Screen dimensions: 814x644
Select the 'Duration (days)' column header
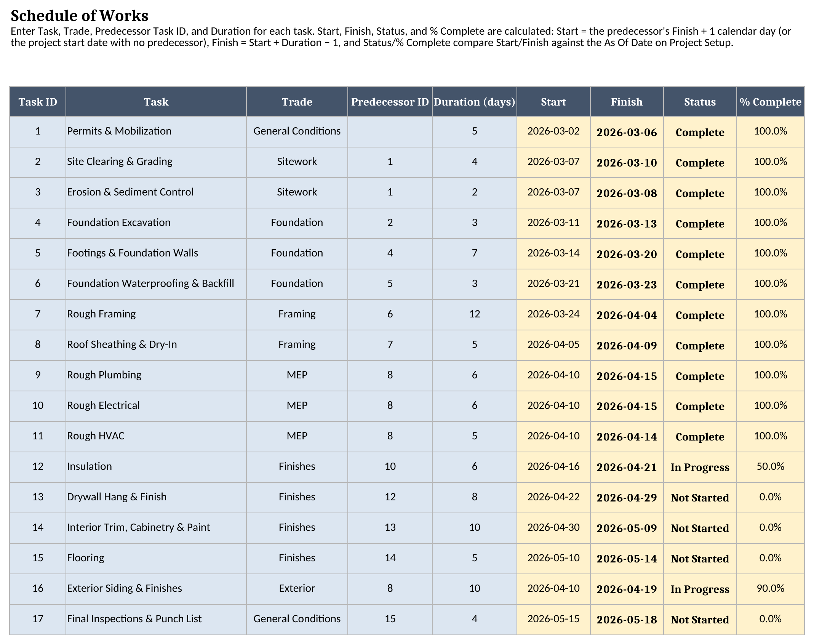coord(475,102)
